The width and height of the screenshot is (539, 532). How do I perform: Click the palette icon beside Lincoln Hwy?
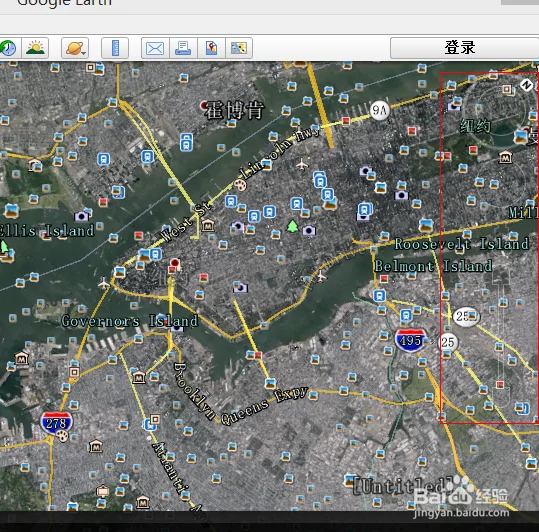(240, 185)
